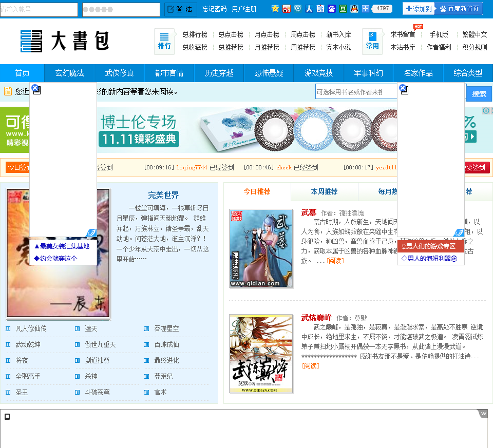This screenshot has height=448, width=493.
Task: Open 完本小说 link
Action: (338, 47)
